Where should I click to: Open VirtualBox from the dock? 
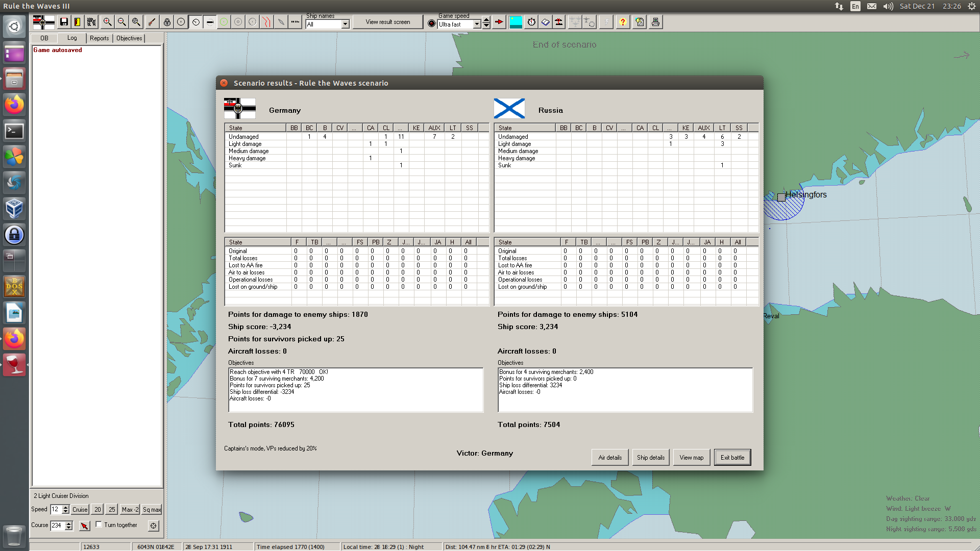tap(14, 209)
